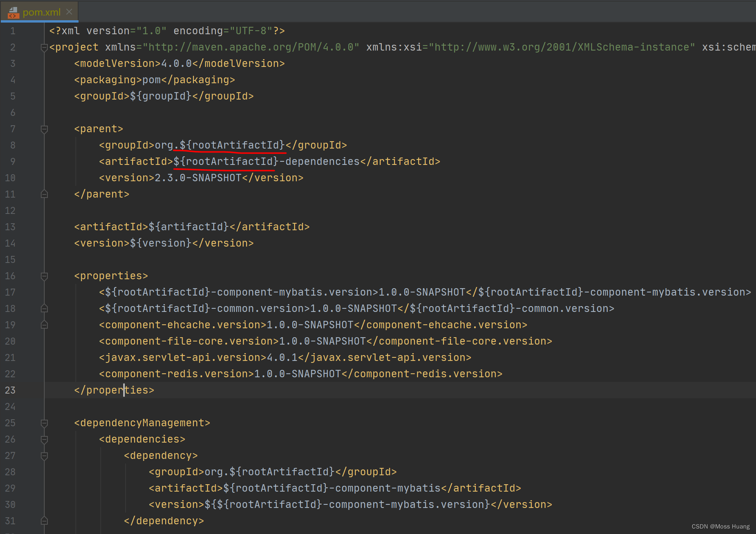Screen dimensions: 756x534
Task: Click the pom.xml file icon in tab
Action: pos(13,12)
